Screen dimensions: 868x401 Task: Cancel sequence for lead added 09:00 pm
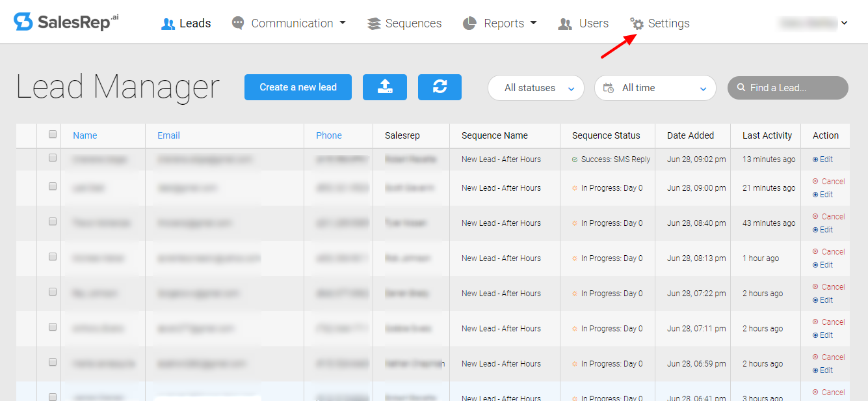coord(828,182)
